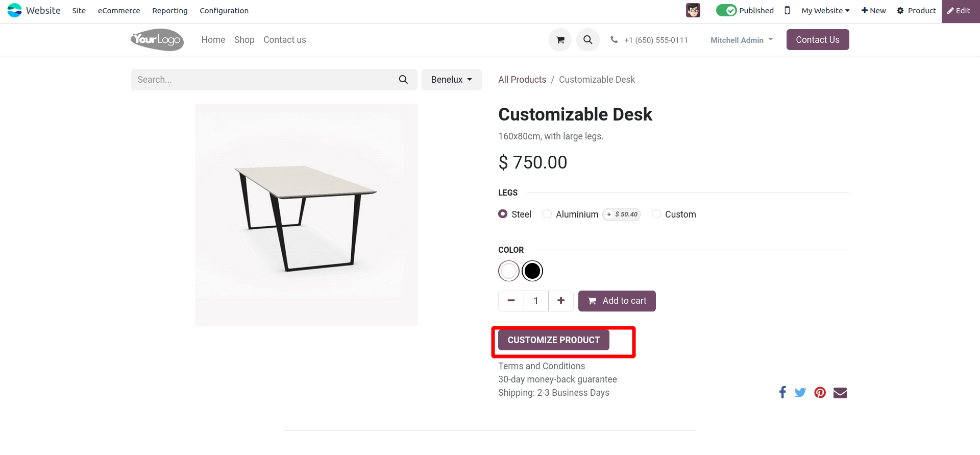
Task: Open the Reporting menu
Action: pos(169,11)
